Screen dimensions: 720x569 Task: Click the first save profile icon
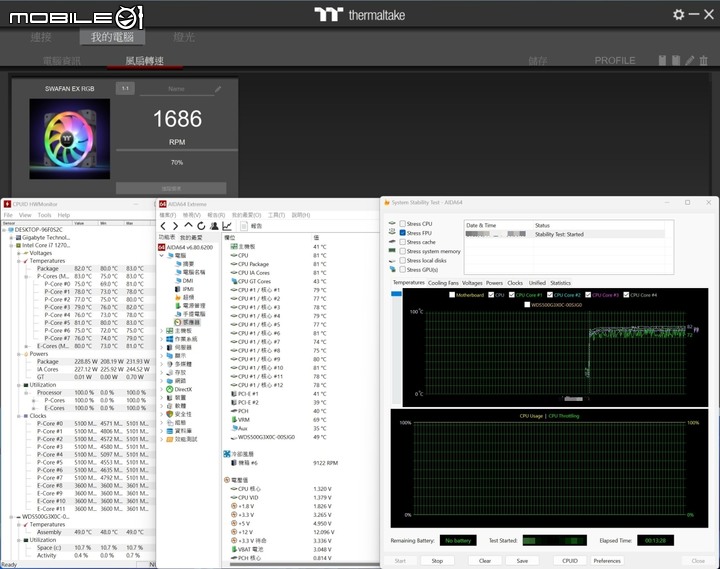(662, 61)
